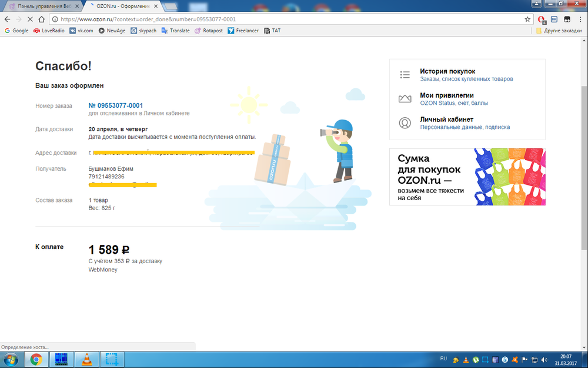Open the screenshot tool on the taskbar
Viewport: 588px width, 368px height.
pyautogui.click(x=112, y=360)
